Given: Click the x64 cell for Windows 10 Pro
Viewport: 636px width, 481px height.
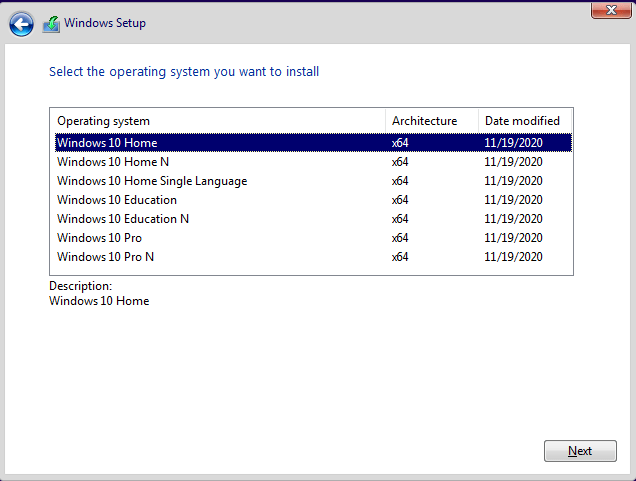Looking at the screenshot, I should [400, 238].
